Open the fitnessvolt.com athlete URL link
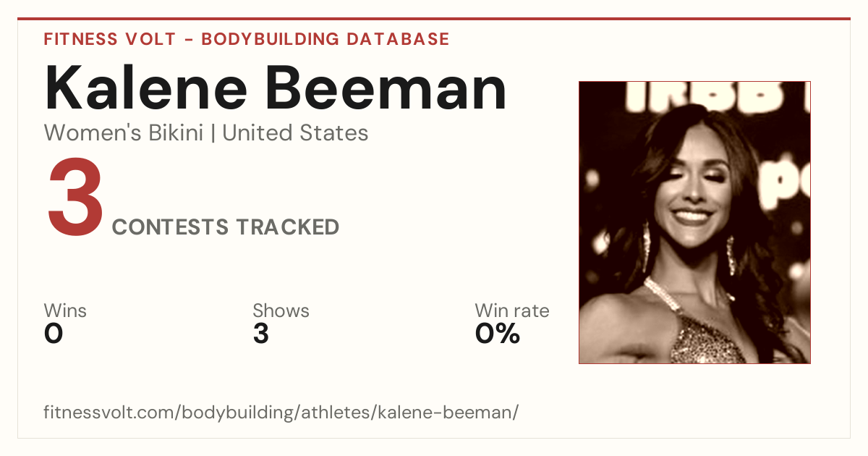This screenshot has width=868, height=456. coord(281,413)
